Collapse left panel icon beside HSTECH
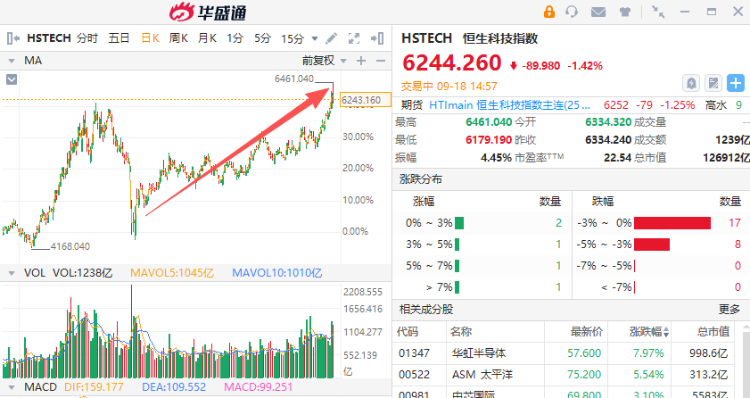The width and height of the screenshot is (750, 398). pos(13,38)
